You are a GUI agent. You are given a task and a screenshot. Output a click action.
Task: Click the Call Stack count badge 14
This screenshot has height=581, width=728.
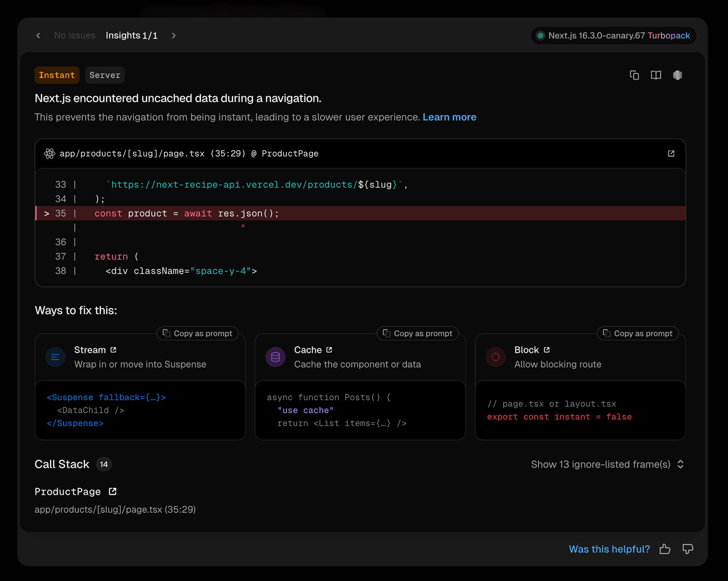point(104,464)
